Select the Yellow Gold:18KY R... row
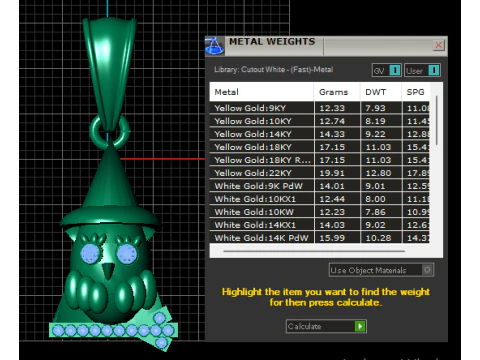 (319, 160)
